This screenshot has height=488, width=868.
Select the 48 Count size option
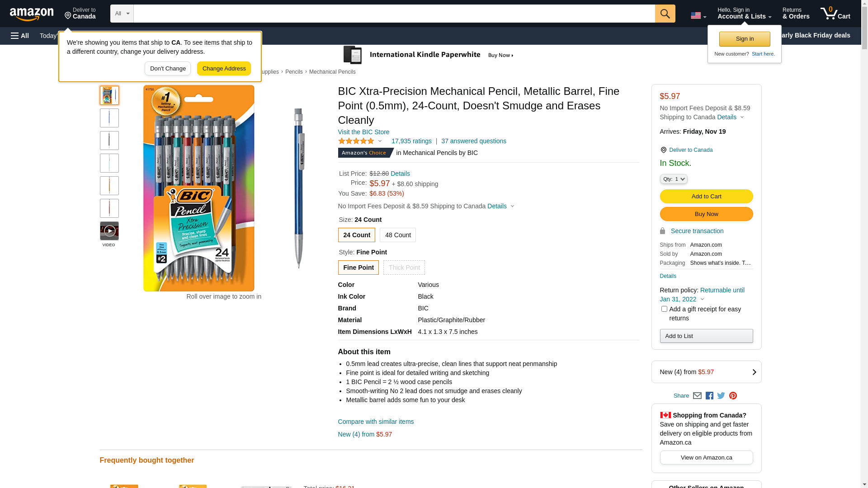point(398,235)
